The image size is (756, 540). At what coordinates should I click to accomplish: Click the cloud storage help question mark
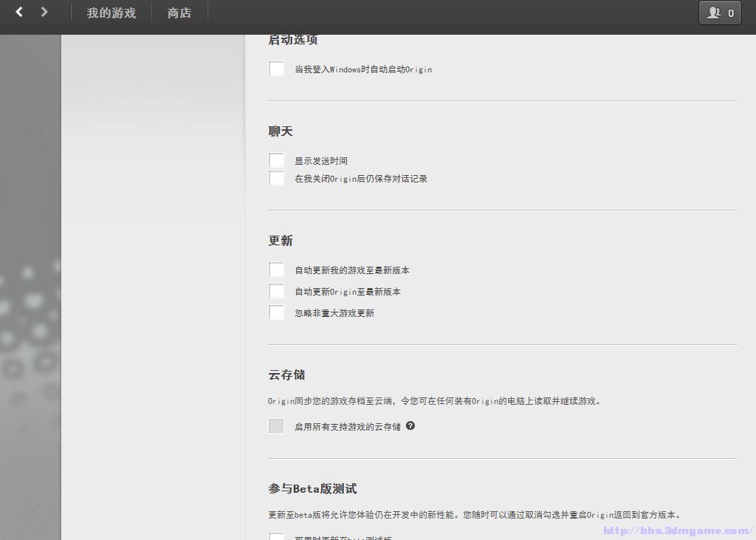pyautogui.click(x=410, y=425)
